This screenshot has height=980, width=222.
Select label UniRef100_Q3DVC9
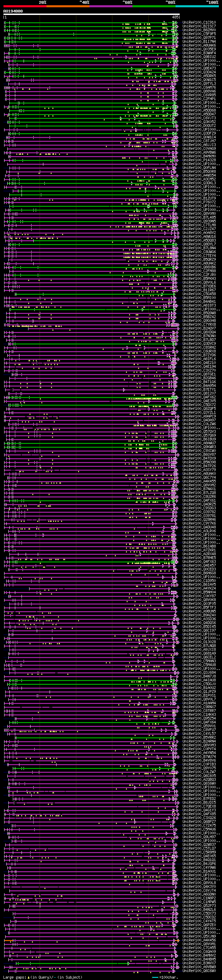199,343
